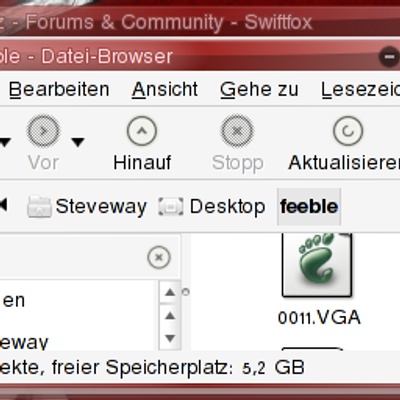Click sidebar scrollbar topmost up arrow
400x400 pixels.
[x=170, y=292]
